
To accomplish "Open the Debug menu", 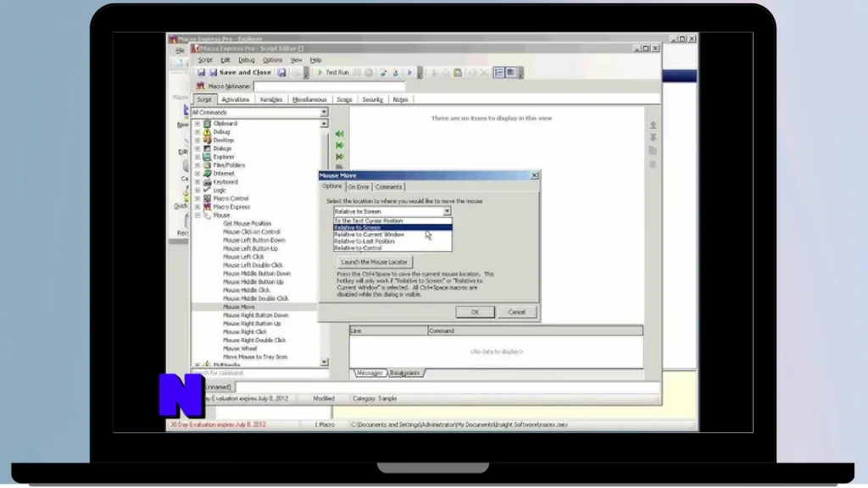I will [247, 60].
